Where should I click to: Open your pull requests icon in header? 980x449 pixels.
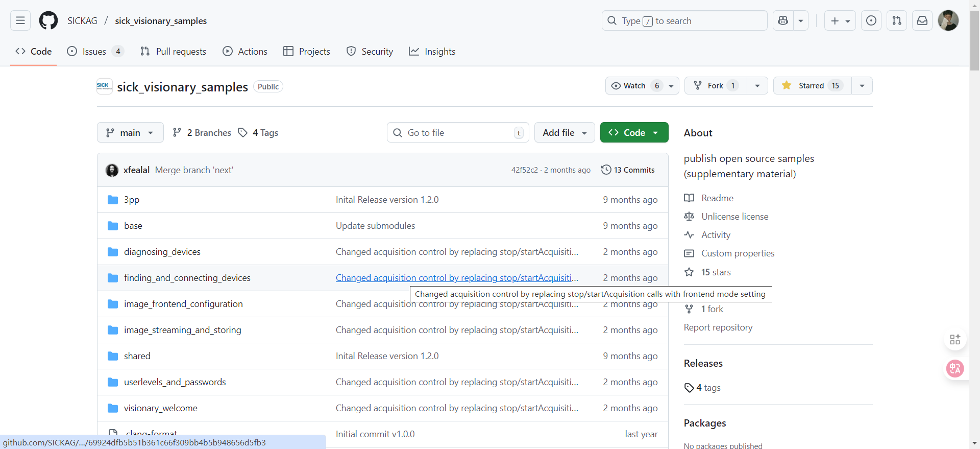(897, 20)
